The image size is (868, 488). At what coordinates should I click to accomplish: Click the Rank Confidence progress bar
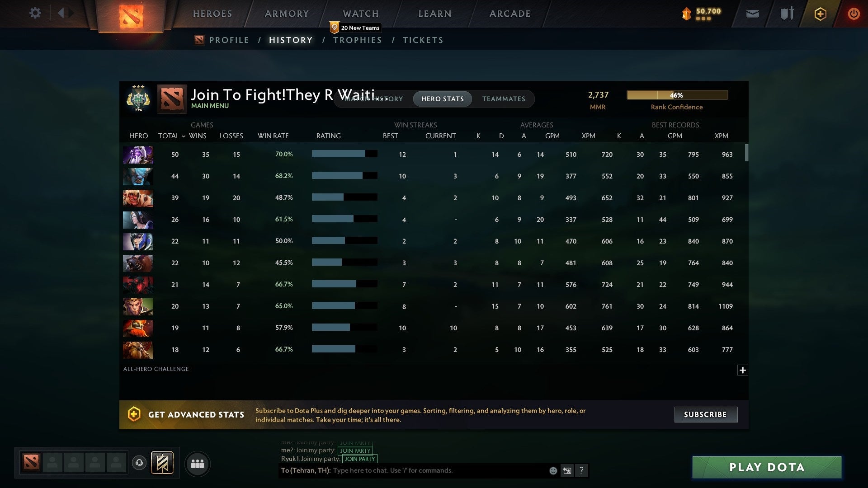(677, 95)
